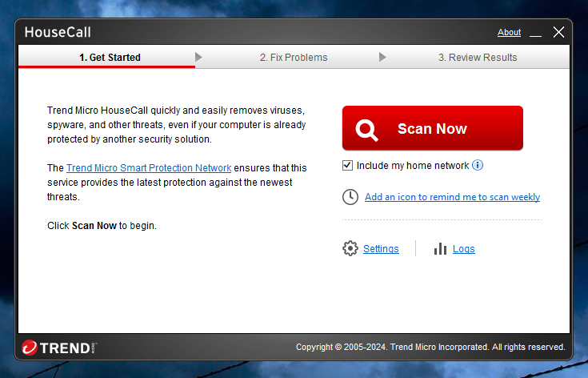Image resolution: width=588 pixels, height=378 pixels.
Task: Uncheck Include my home network checkbox
Action: [347, 165]
